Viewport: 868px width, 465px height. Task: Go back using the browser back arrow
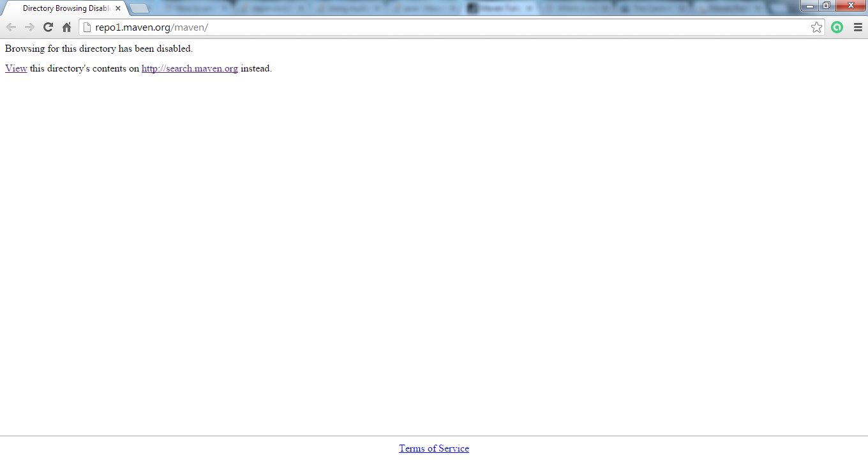tap(11, 27)
